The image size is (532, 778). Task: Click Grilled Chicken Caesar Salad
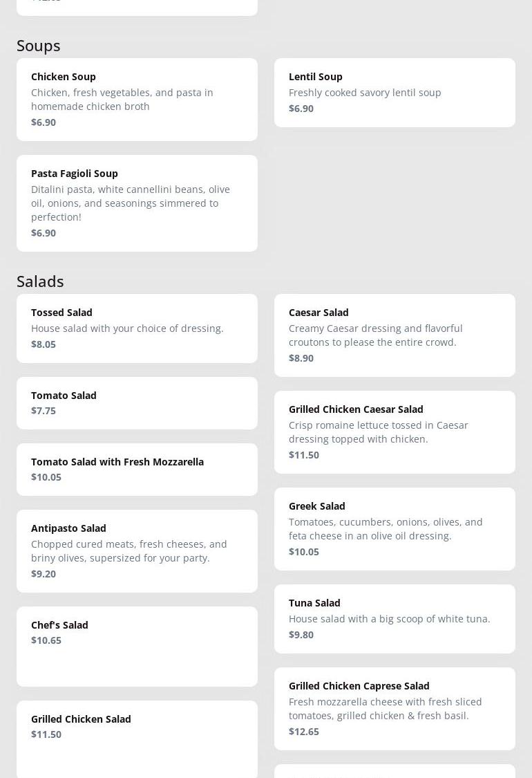click(395, 432)
